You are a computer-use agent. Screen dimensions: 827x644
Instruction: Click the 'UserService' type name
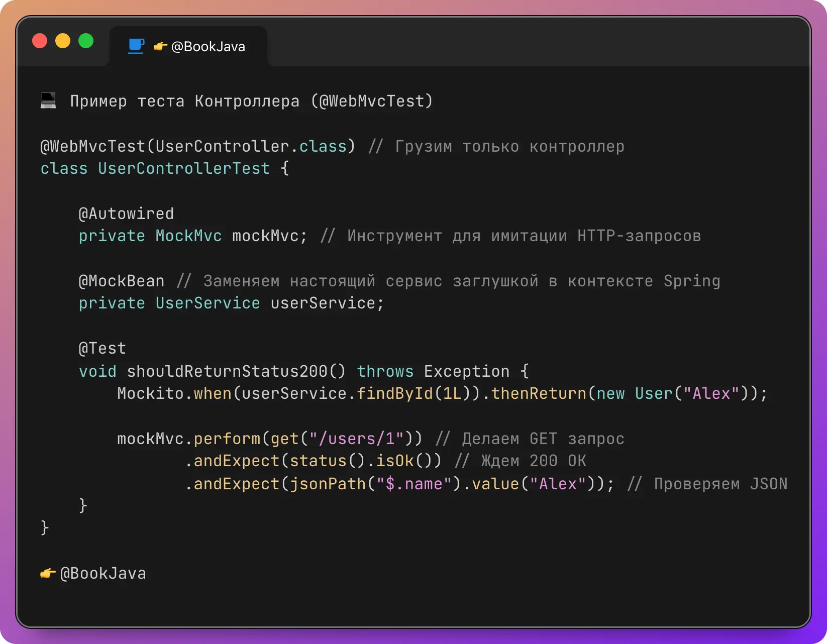[x=208, y=303]
